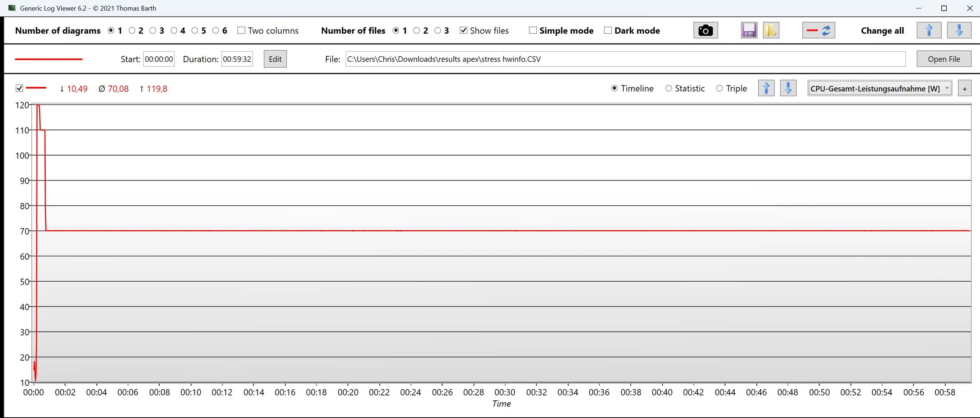The height and width of the screenshot is (418, 980).
Task: Click the camera screenshot icon
Action: point(705,30)
